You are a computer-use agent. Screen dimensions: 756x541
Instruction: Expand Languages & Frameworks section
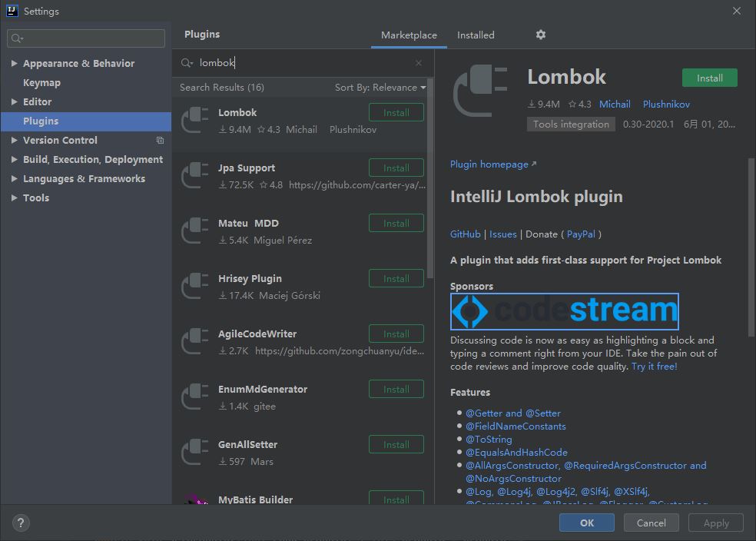point(14,179)
